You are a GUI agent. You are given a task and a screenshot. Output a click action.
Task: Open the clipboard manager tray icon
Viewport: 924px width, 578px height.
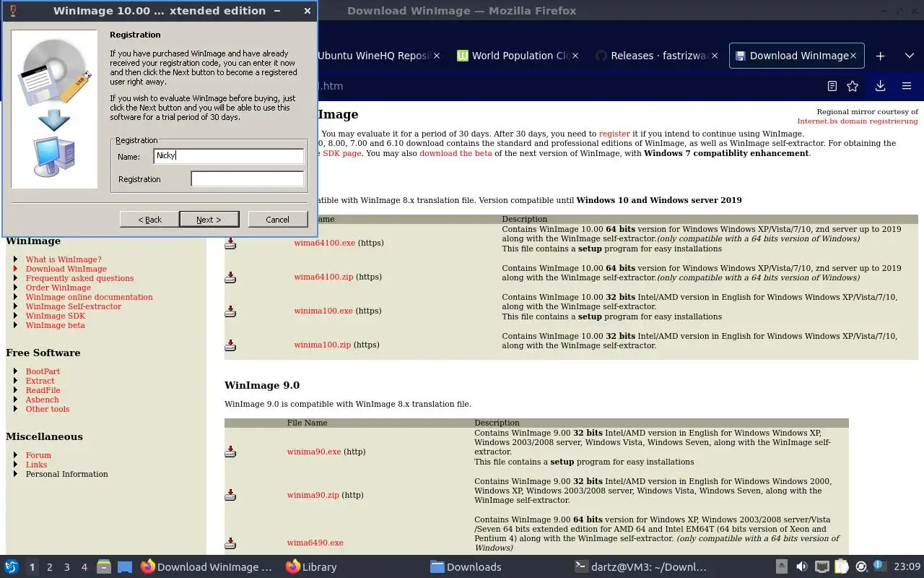[841, 567]
